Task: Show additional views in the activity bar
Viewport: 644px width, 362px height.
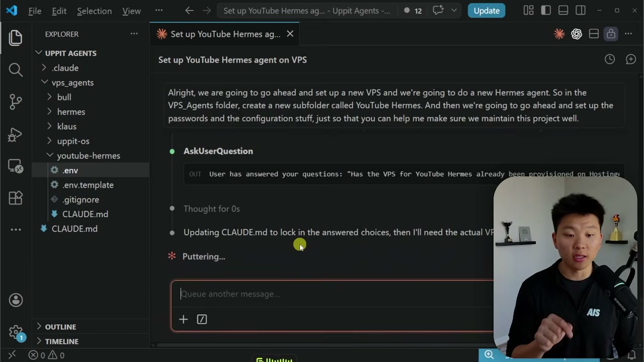Action: pos(16,230)
